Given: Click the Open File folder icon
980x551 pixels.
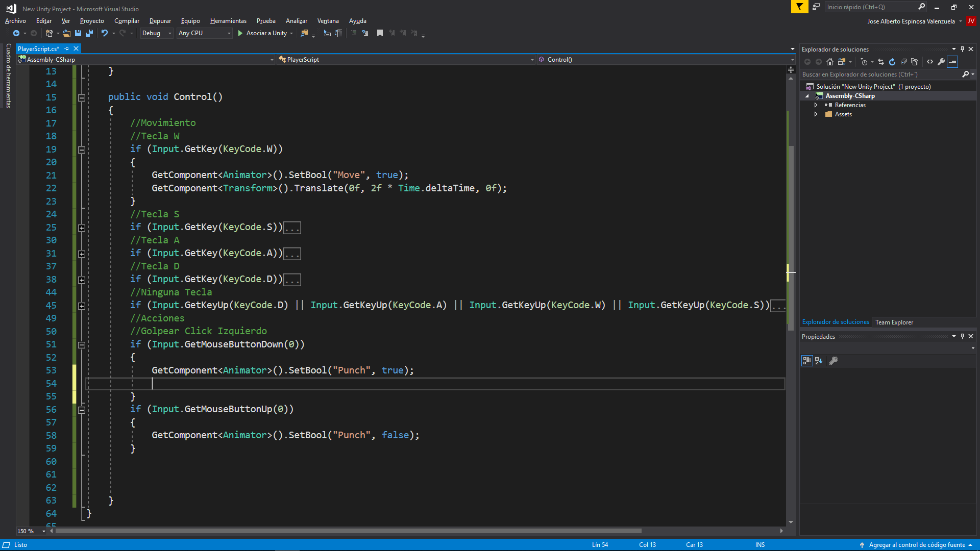Looking at the screenshot, I should coord(67,33).
